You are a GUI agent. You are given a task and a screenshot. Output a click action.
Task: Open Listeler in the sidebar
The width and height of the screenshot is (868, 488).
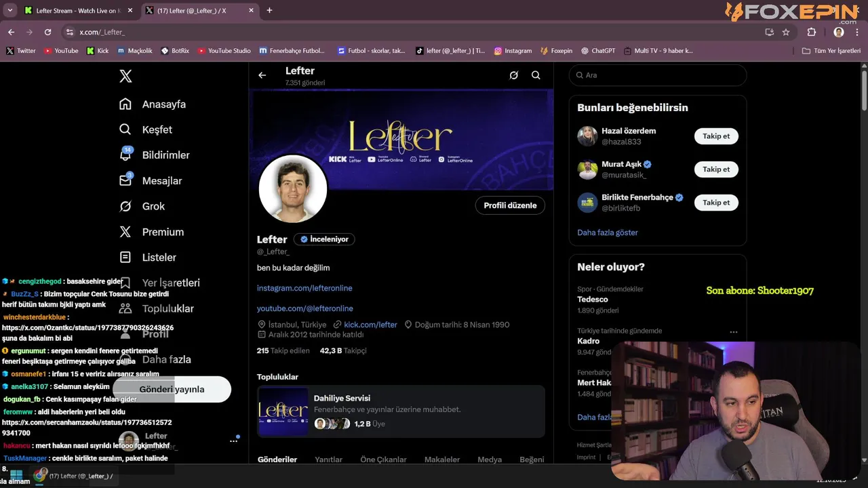click(148, 258)
